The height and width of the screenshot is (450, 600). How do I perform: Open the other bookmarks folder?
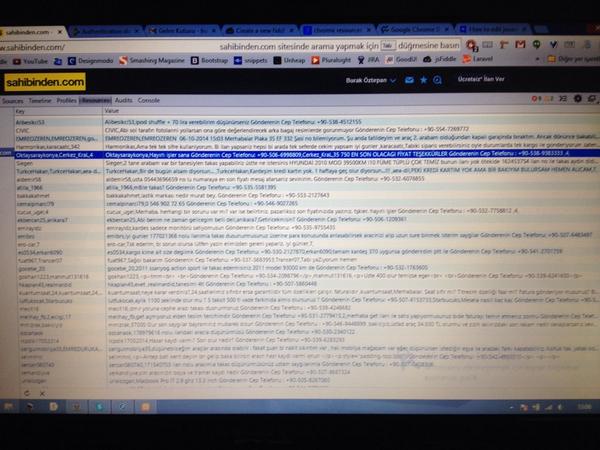coord(573,59)
